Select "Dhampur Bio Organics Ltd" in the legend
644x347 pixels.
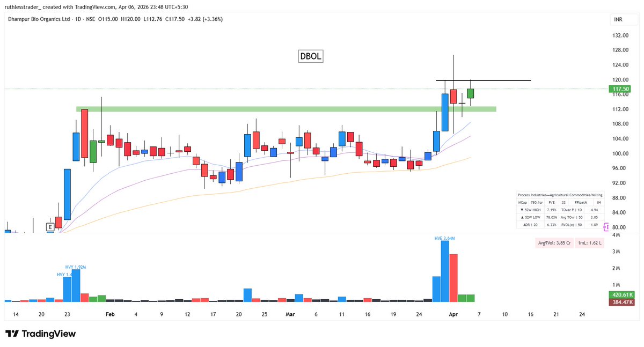[40, 18]
